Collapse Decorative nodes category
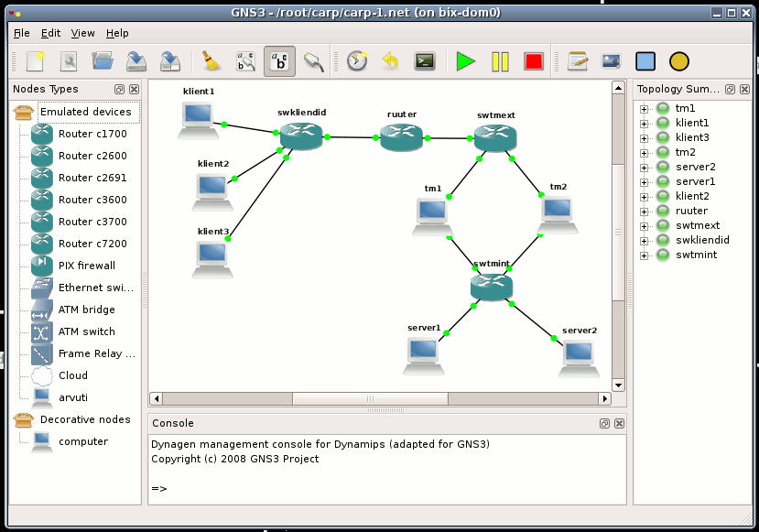 23,419
